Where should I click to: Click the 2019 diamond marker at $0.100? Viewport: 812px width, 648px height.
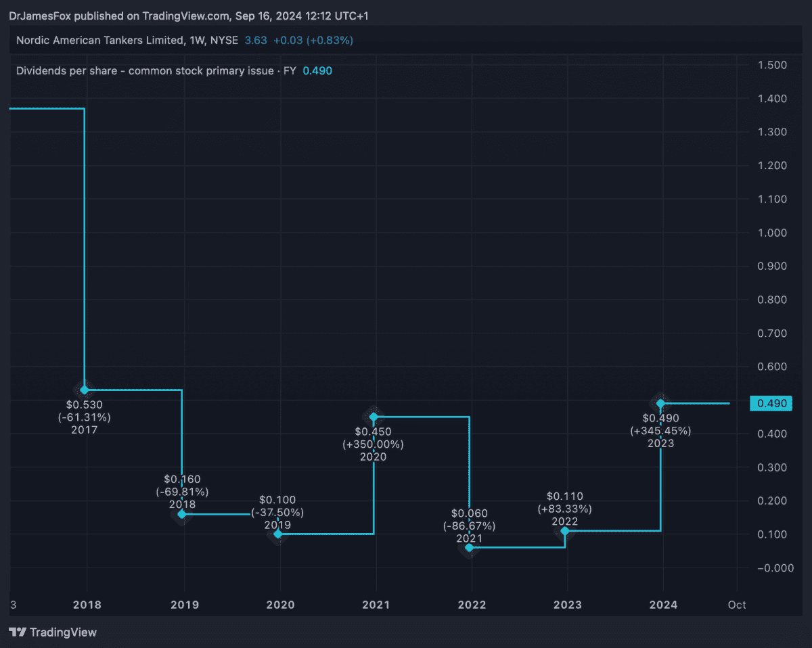point(277,534)
